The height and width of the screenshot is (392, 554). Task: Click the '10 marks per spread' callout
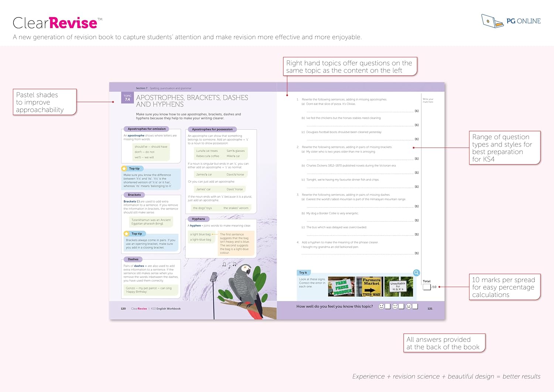[505, 287]
